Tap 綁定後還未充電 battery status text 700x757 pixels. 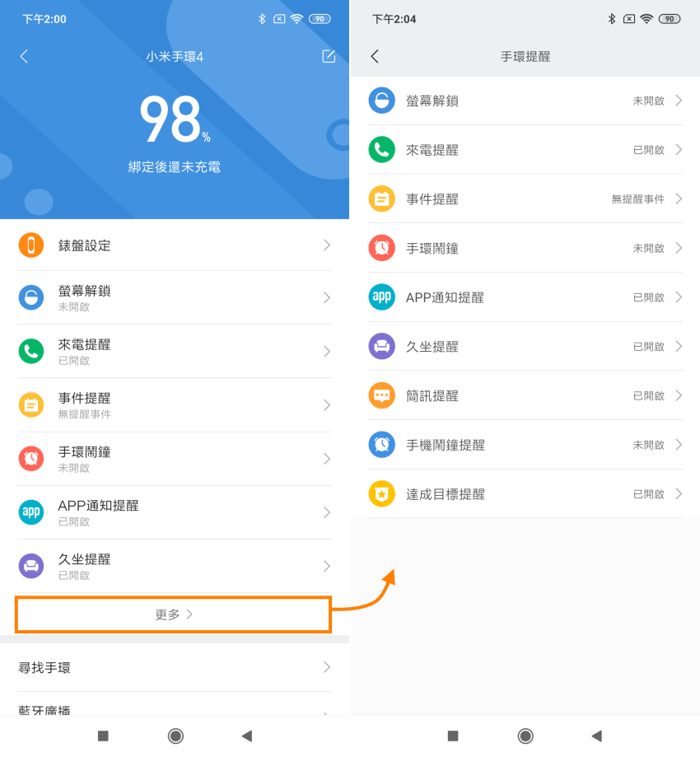[175, 167]
